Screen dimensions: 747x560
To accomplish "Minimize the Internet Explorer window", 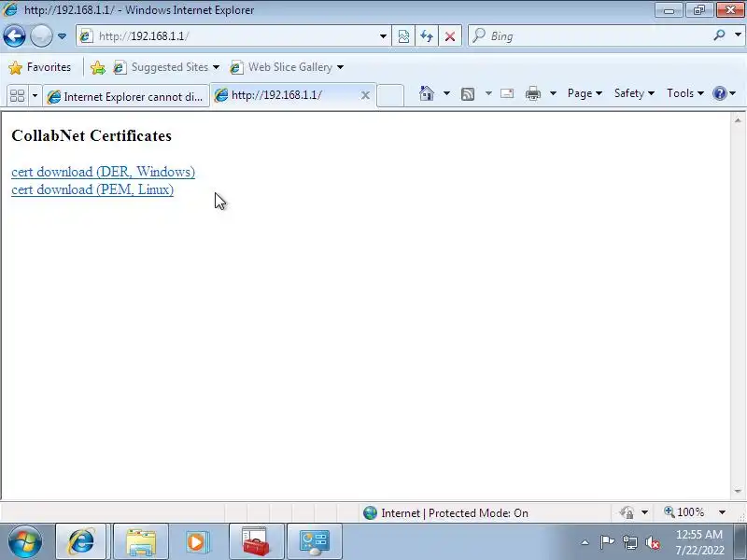I will click(669, 9).
